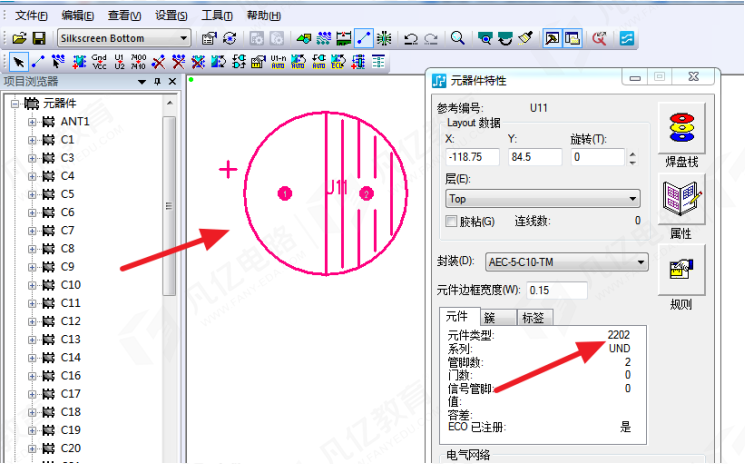Open a file with the folder icon
The image size is (745, 464).
[x=19, y=38]
